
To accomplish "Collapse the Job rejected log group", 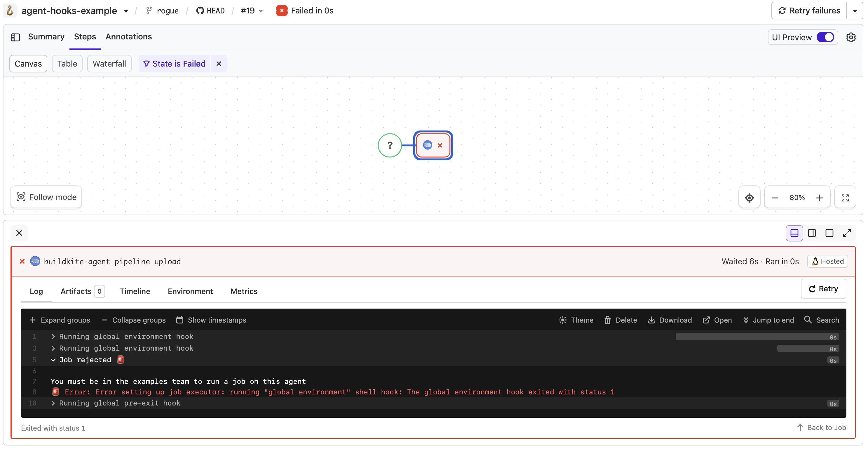I will pyautogui.click(x=53, y=360).
